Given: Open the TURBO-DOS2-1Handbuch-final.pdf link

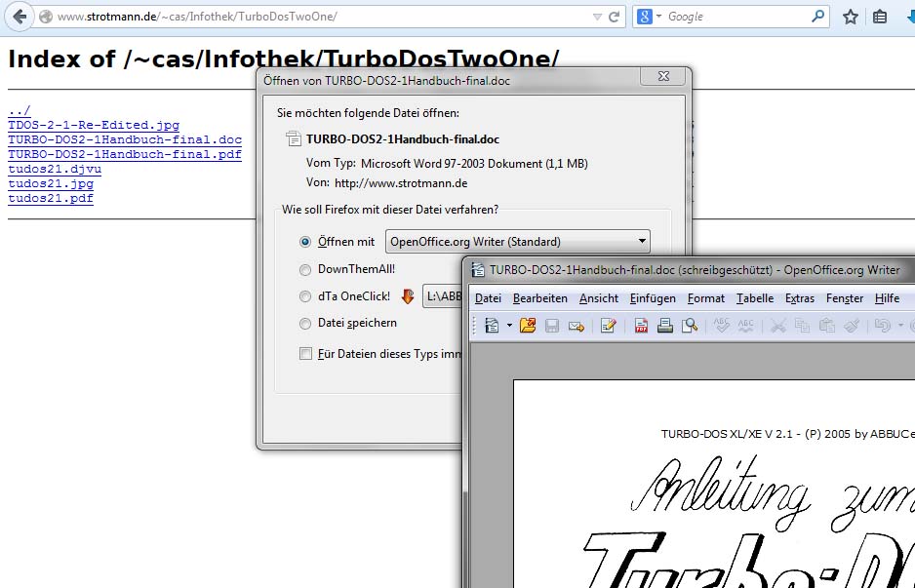Looking at the screenshot, I should pos(125,154).
